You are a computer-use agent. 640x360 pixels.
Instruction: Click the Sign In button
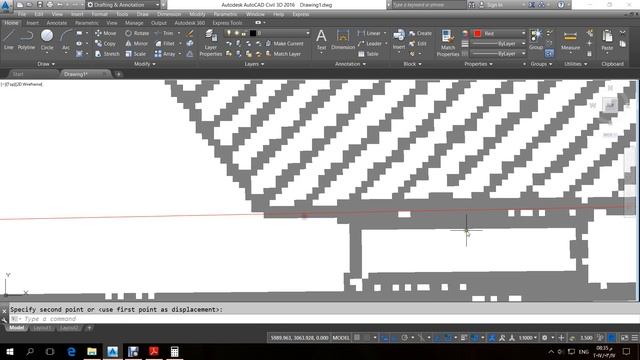[x=490, y=5]
